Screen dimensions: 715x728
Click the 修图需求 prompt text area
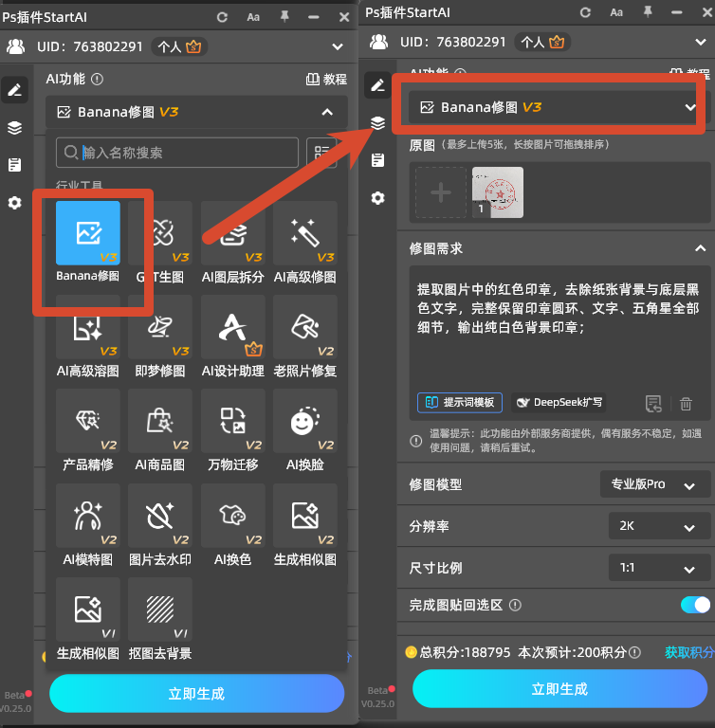click(x=559, y=327)
